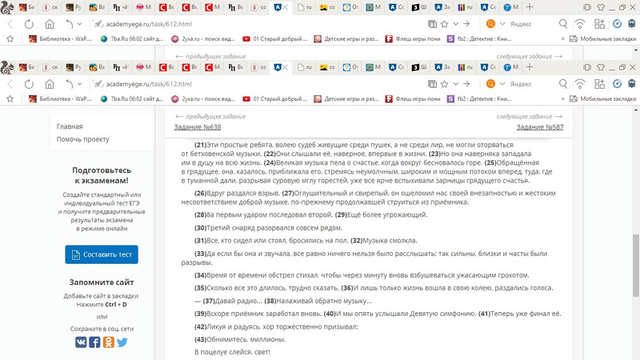Click the Odnoklassniki share icon
This screenshot has height=360, width=640.
coord(109,342)
